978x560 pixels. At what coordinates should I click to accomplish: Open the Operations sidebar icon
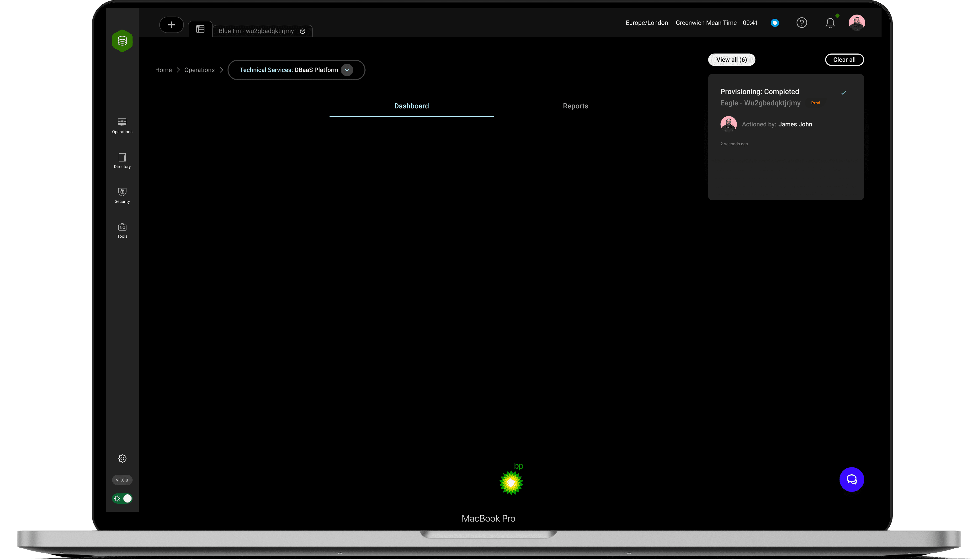pos(122,125)
